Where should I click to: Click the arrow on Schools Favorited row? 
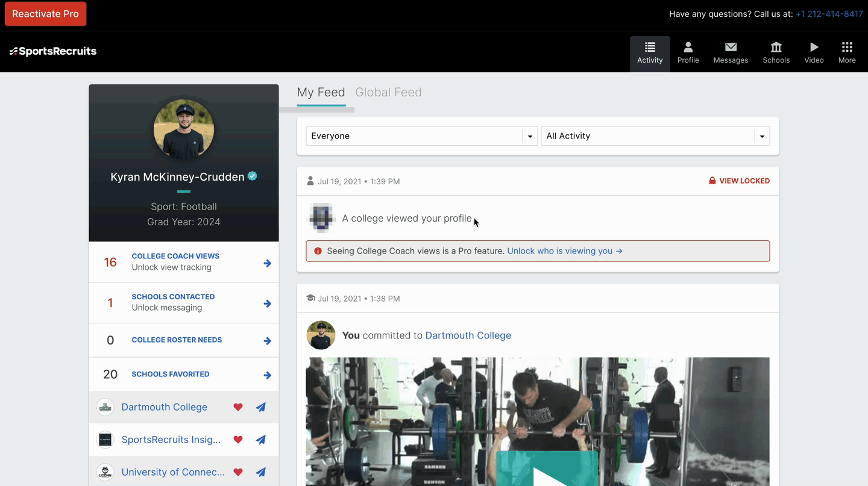[x=267, y=375]
